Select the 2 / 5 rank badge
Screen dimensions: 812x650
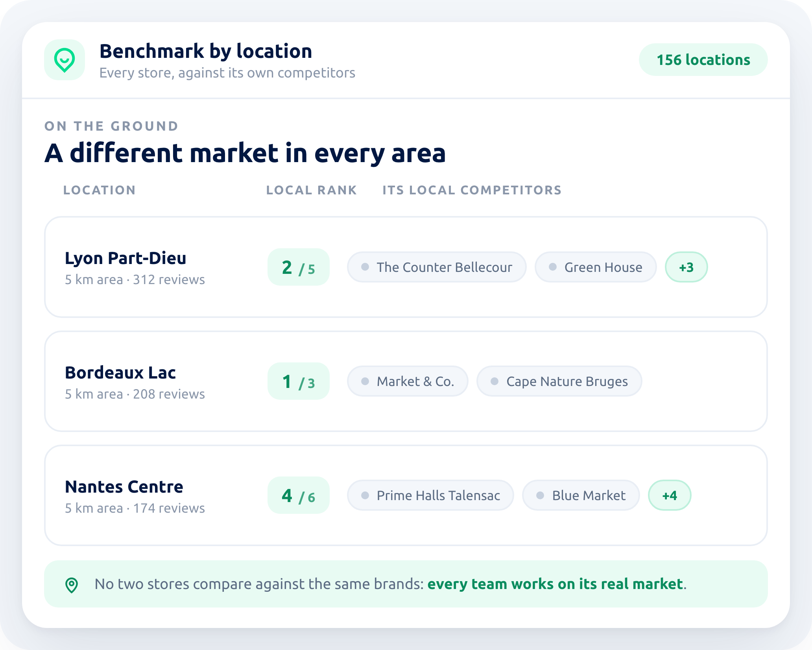tap(298, 267)
